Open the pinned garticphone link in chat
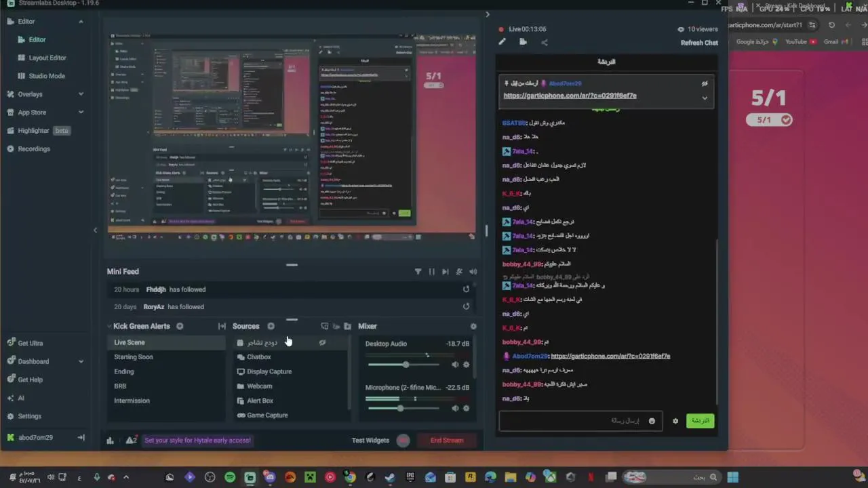Viewport: 868px width, 488px height. [x=570, y=96]
